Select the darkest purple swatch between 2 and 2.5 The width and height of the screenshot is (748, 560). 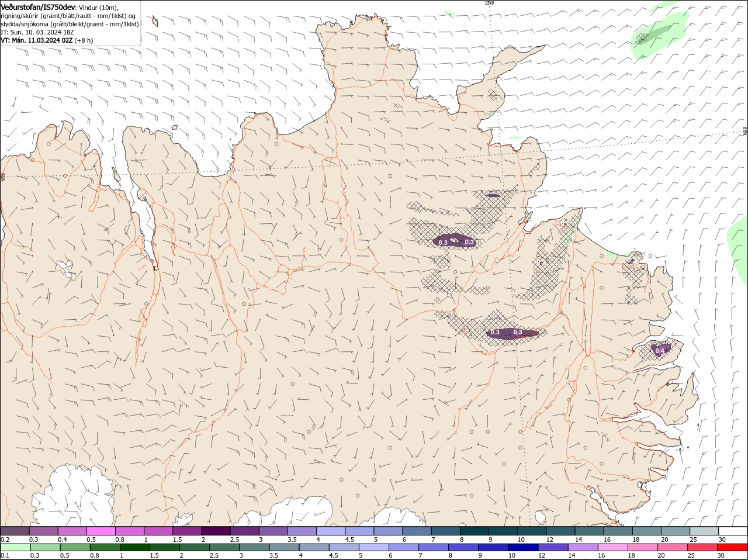(x=216, y=531)
